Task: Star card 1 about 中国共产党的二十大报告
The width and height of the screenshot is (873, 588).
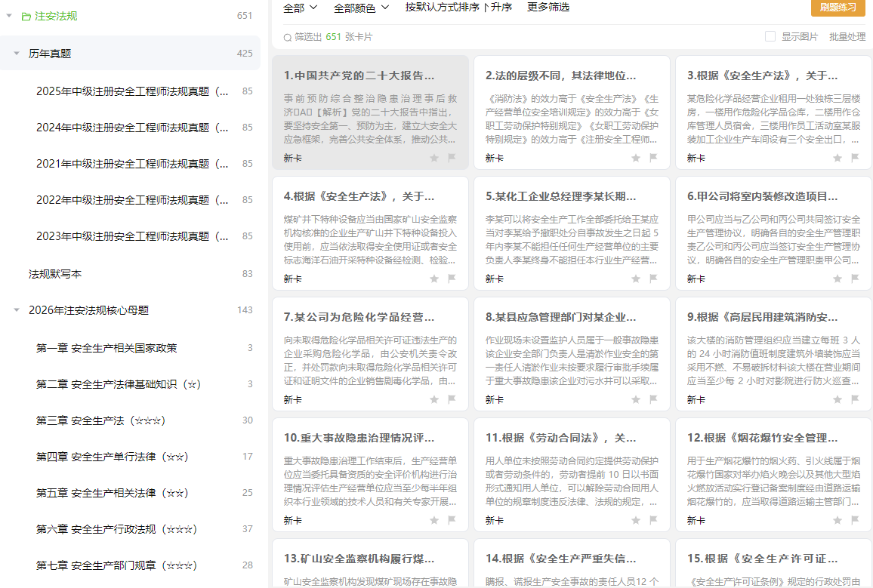Action: pyautogui.click(x=434, y=158)
